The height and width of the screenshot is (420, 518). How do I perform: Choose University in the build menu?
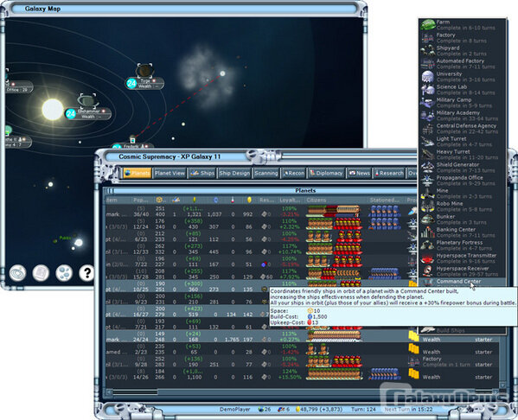(463, 77)
